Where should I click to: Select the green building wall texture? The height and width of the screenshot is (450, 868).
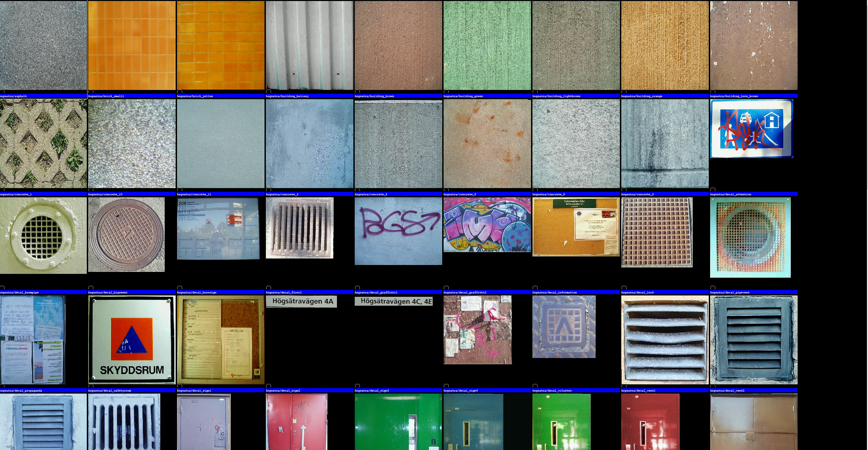coord(487,45)
